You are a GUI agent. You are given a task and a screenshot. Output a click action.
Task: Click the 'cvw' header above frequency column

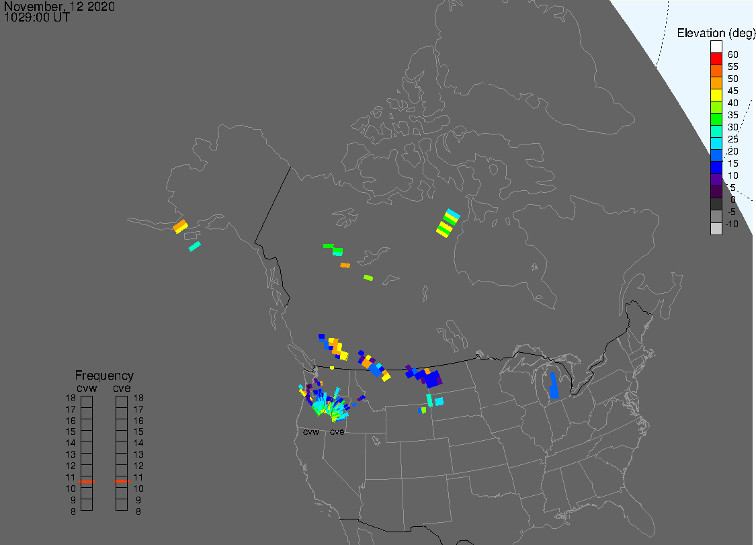[87, 388]
